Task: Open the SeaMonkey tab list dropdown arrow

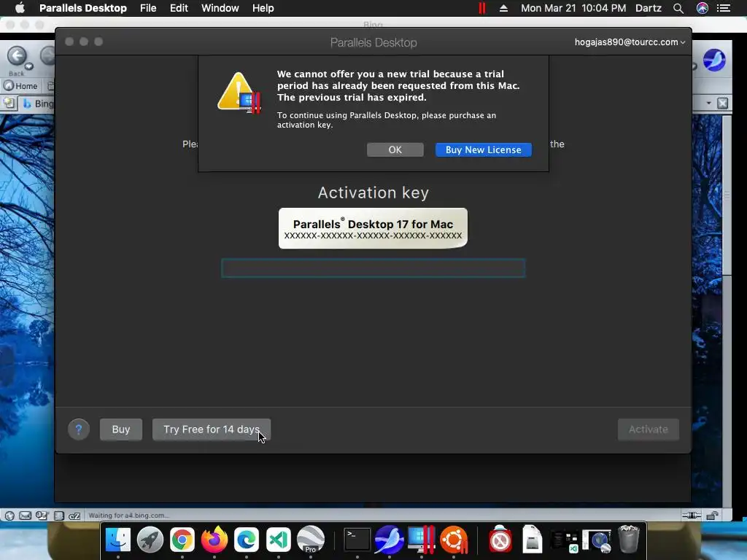Action: pos(708,104)
